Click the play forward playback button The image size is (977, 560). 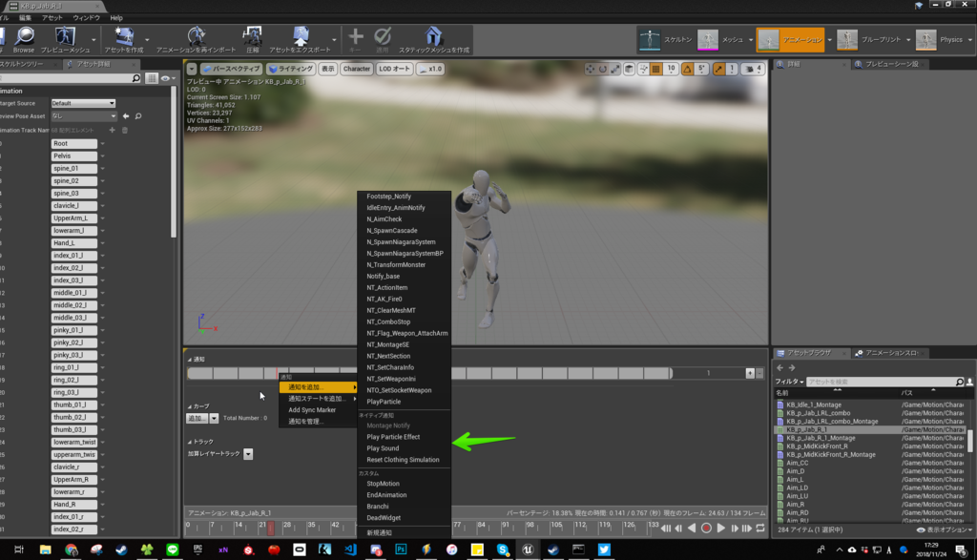point(721,529)
